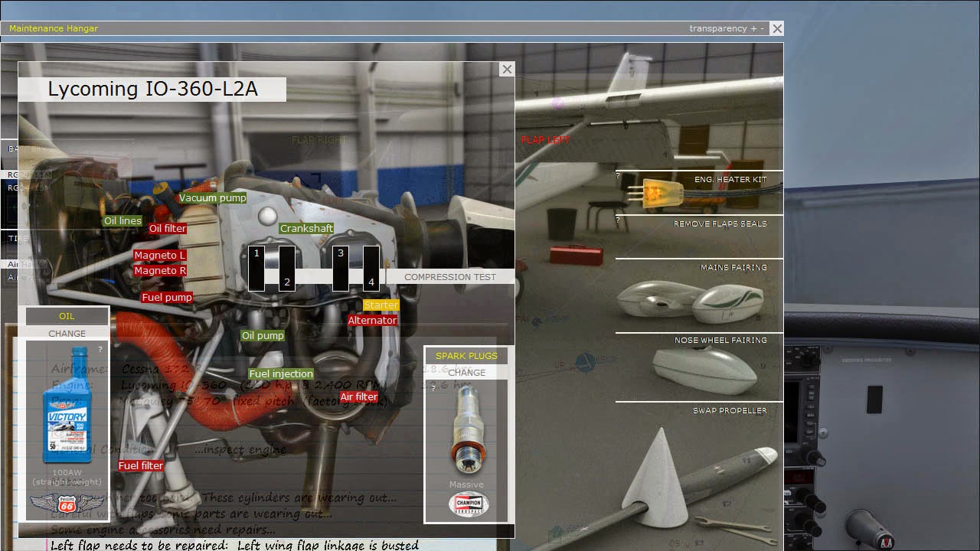Click cylinder 3 compression bar

[x=341, y=269]
